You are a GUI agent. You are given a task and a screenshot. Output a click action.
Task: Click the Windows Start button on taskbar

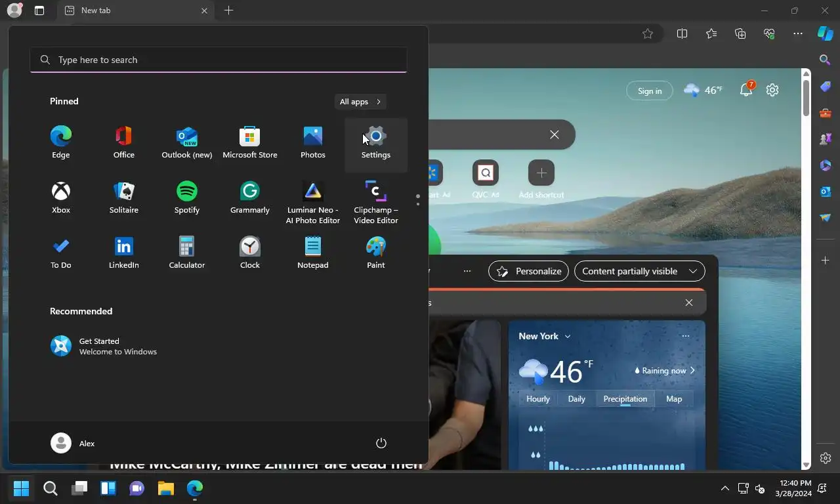(x=22, y=488)
